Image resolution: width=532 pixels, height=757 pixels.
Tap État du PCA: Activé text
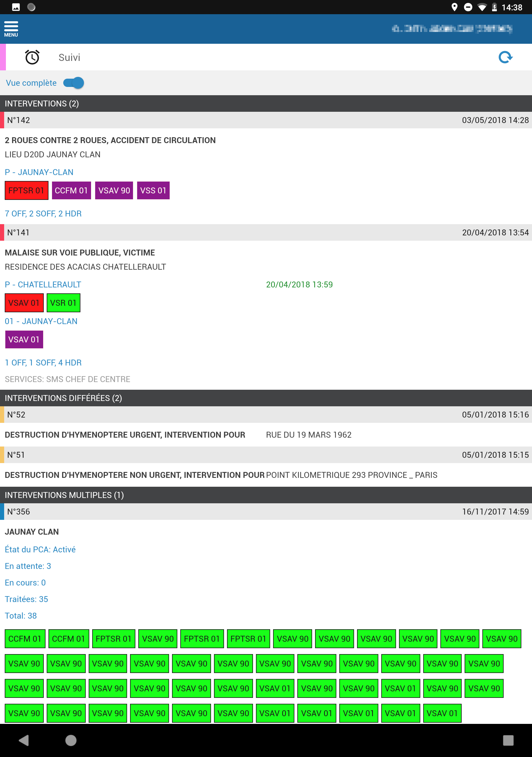[x=40, y=549]
